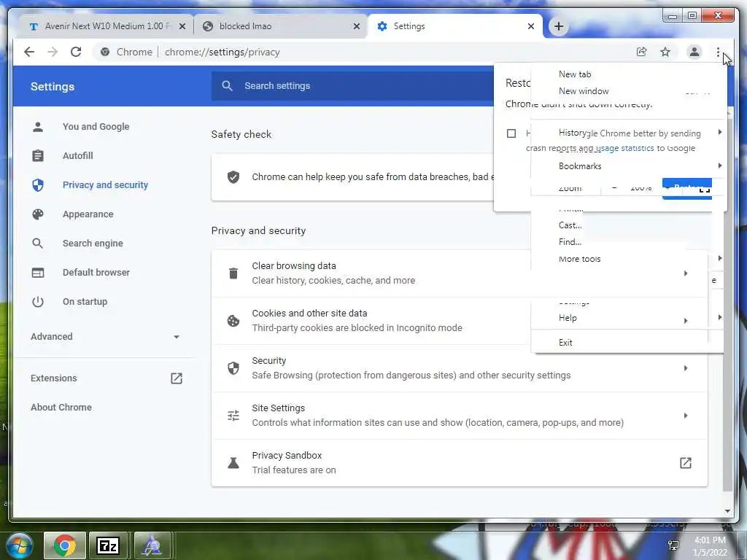Screen dimensions: 747x560
Task: Choose Exit from the Chrome menu
Action: pyautogui.click(x=565, y=343)
